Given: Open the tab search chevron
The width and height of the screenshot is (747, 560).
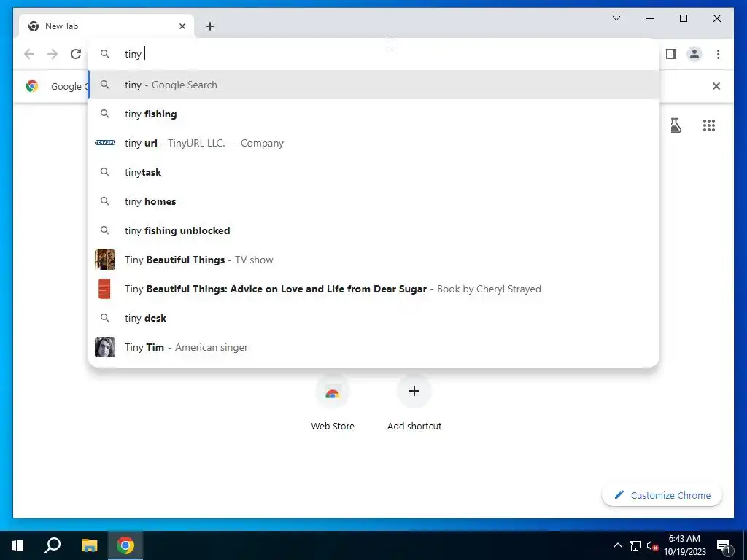Looking at the screenshot, I should 616,18.
